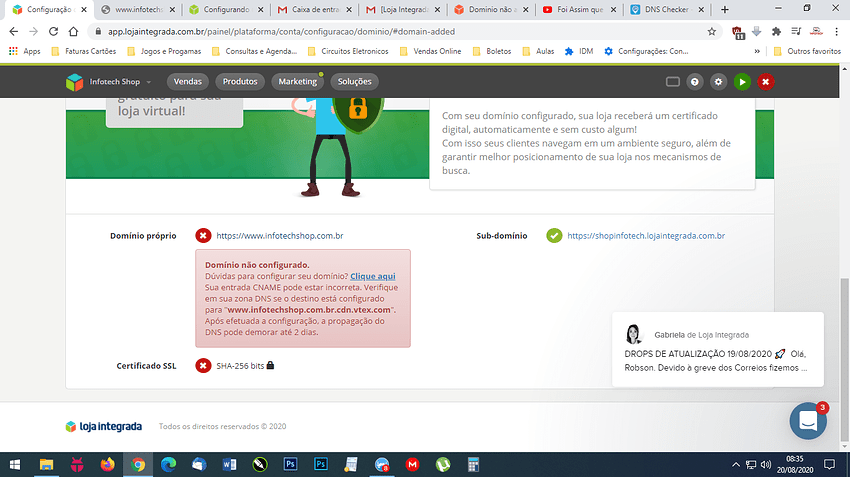Open the Loja Integrada cube logo
Viewport: 850px width, 477px height.
(x=74, y=82)
